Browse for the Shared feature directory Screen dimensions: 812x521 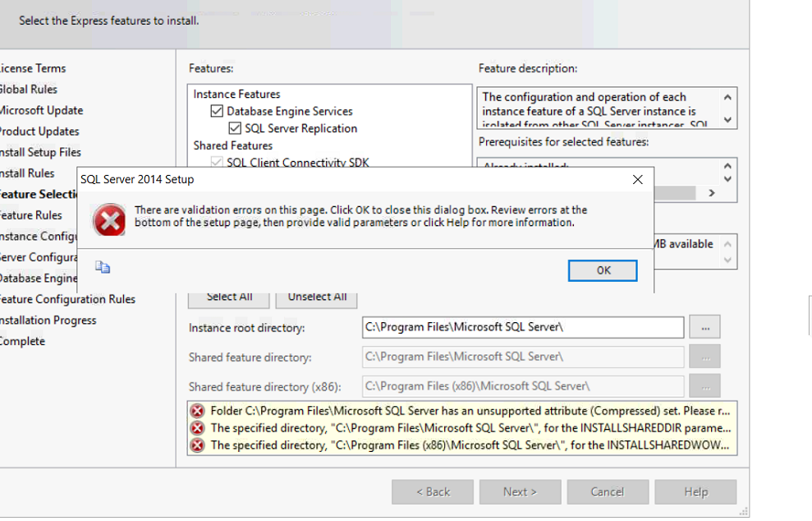coord(705,357)
